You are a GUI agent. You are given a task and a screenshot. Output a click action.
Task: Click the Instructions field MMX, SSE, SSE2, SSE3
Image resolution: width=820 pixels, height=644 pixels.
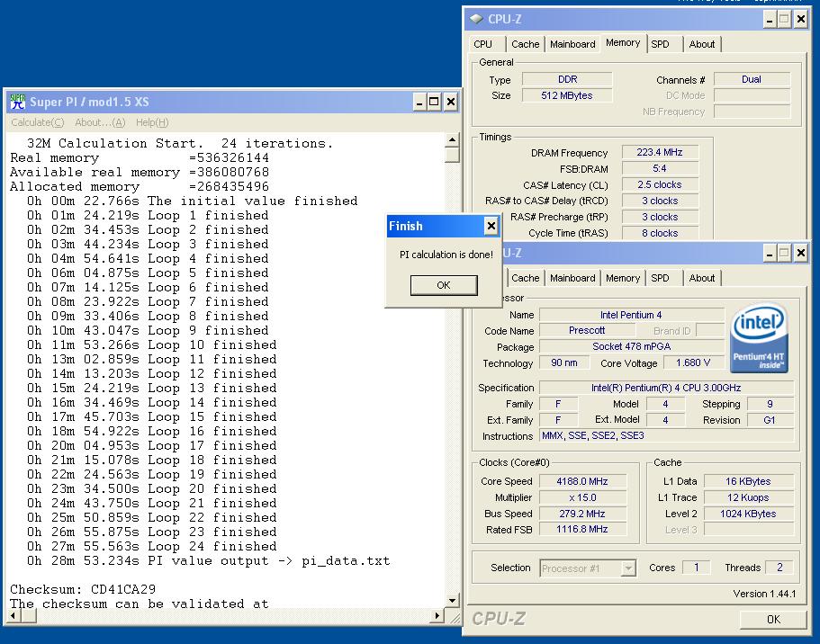pyautogui.click(x=666, y=436)
